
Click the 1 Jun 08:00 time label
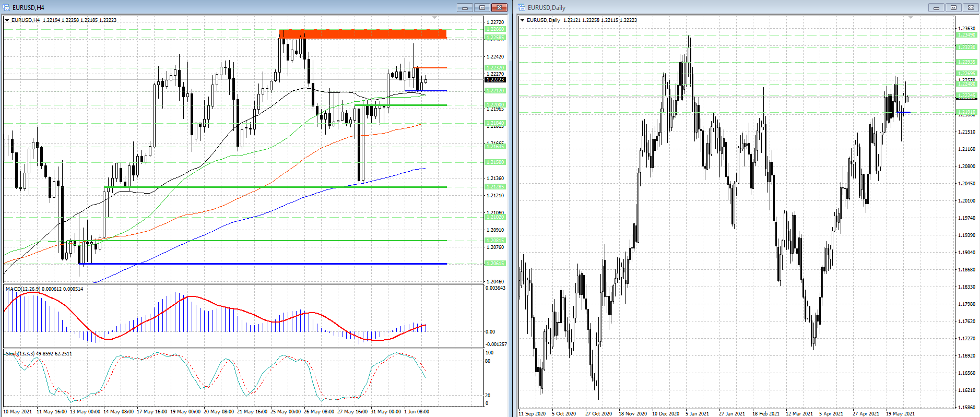[x=417, y=412]
